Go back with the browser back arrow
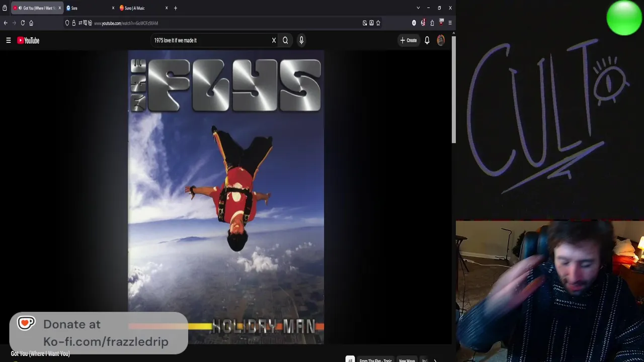Screen dimensions: 644x362 [x=6, y=23]
